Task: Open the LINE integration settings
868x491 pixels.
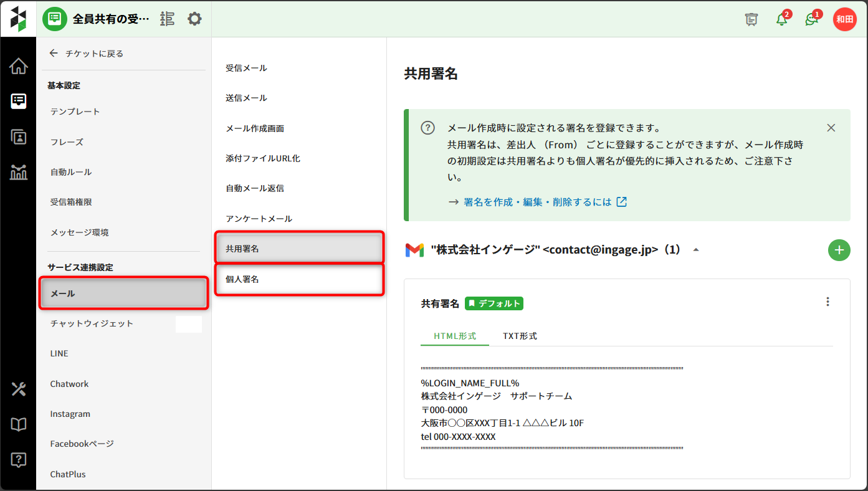Action: click(x=59, y=353)
